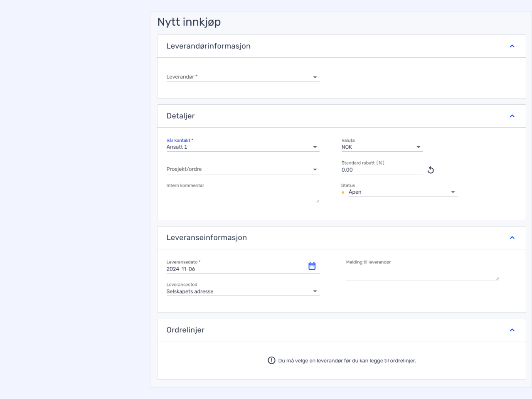This screenshot has width=532, height=399.
Task: Collapse the Leveranseinformasjon section
Action: [512, 238]
